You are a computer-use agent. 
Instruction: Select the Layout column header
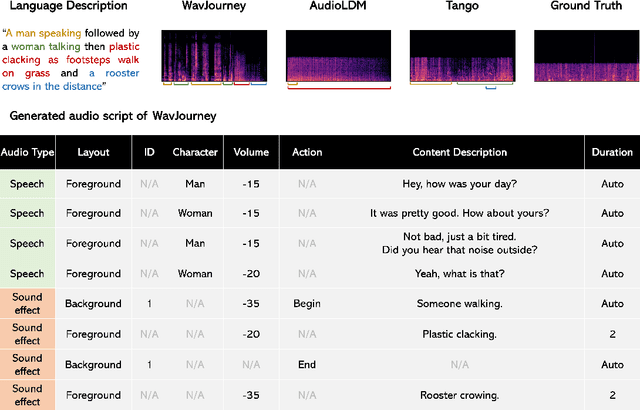(x=92, y=152)
